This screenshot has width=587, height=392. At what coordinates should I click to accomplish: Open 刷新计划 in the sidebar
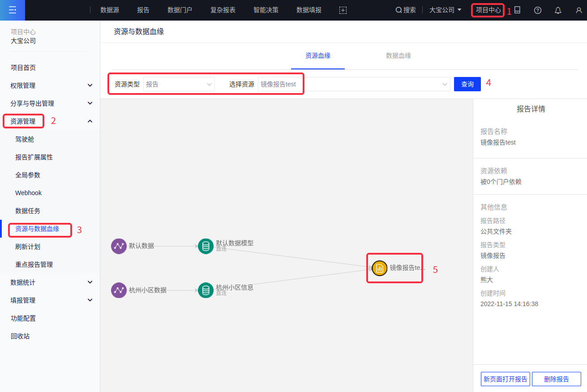click(x=28, y=247)
